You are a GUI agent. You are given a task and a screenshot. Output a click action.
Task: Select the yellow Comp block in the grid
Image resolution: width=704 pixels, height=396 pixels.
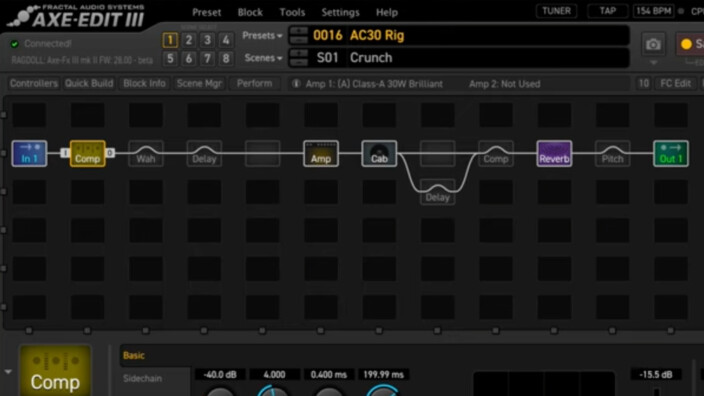(88, 154)
